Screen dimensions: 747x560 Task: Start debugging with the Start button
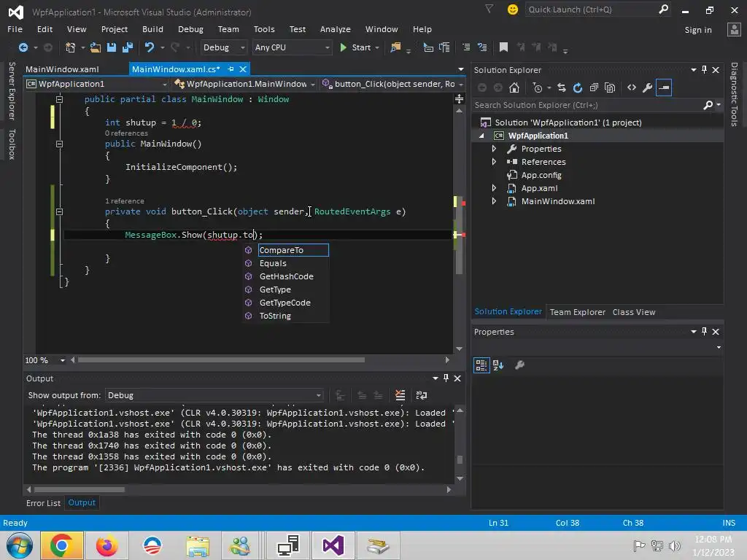355,47
